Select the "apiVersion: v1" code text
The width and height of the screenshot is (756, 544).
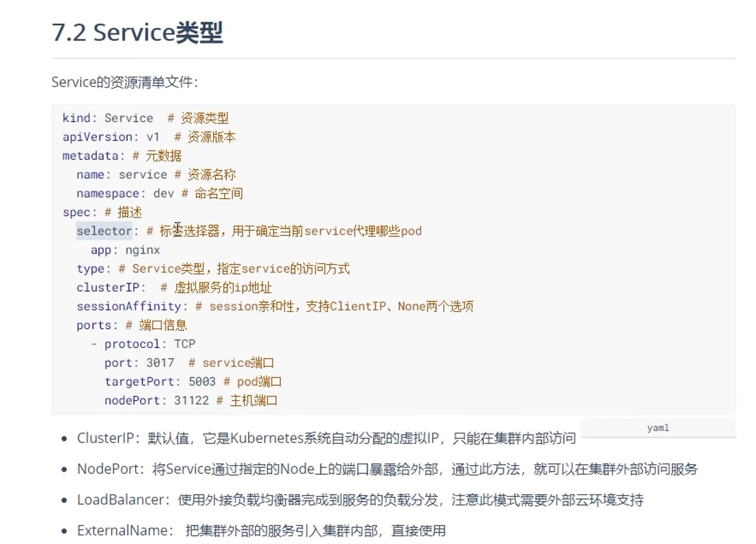coord(111,137)
